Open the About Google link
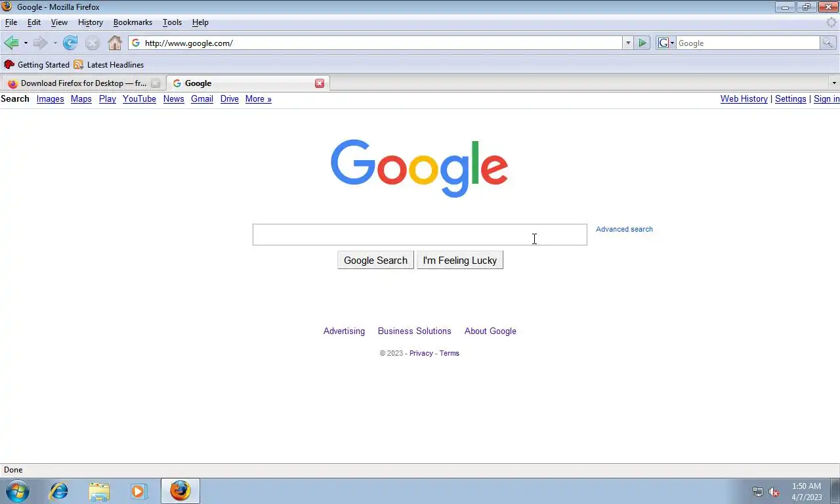 tap(490, 331)
